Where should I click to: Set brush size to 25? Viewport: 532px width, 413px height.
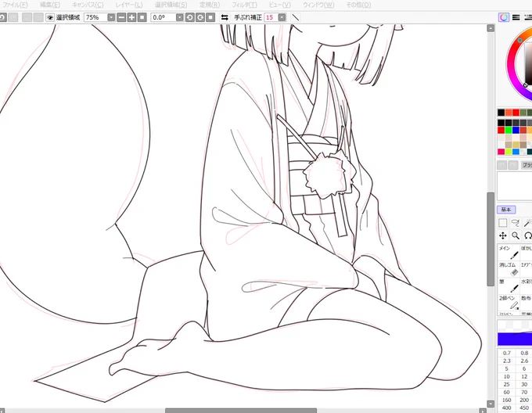pyautogui.click(x=506, y=384)
